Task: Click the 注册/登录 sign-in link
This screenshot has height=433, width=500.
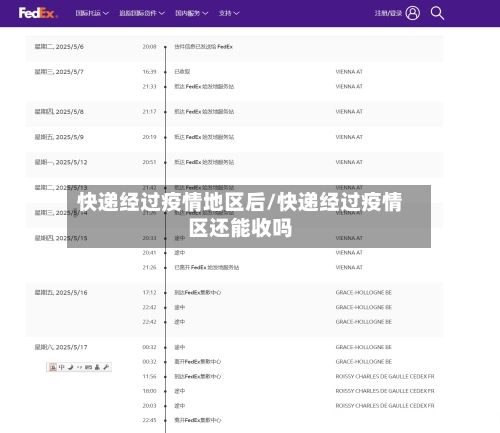Action: 388,13
